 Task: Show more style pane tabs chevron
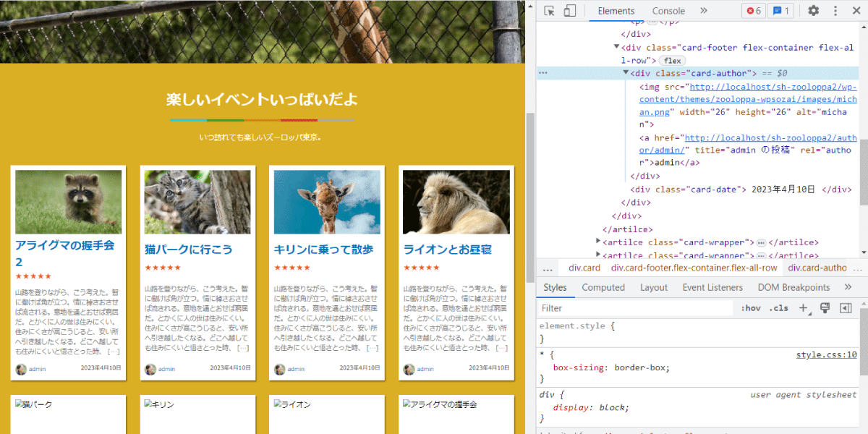(848, 287)
